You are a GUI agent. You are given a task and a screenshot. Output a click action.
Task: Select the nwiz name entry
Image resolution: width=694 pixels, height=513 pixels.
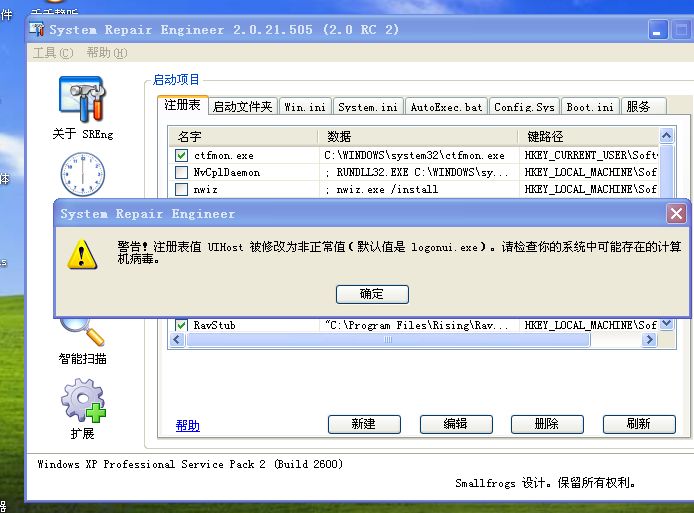pos(205,189)
